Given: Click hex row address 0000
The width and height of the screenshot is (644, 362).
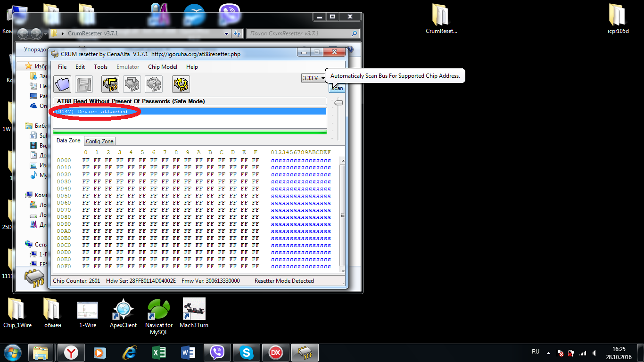Looking at the screenshot, I should pyautogui.click(x=64, y=161).
